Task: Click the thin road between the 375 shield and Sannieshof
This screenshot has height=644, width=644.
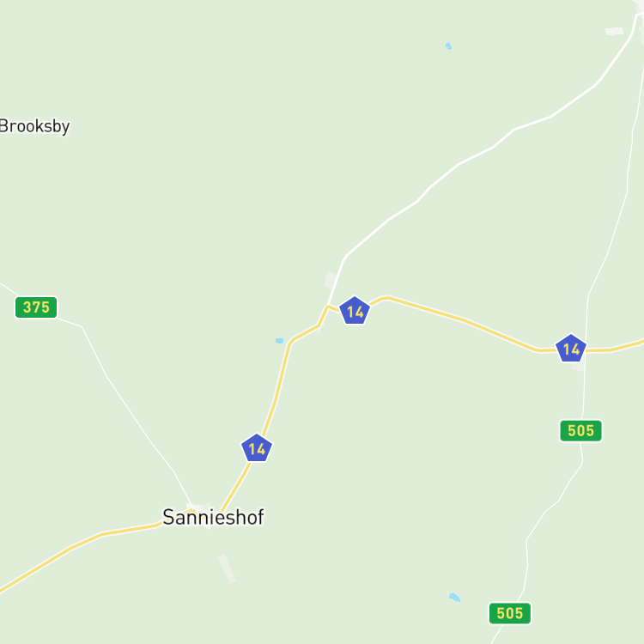Action: 127,407
